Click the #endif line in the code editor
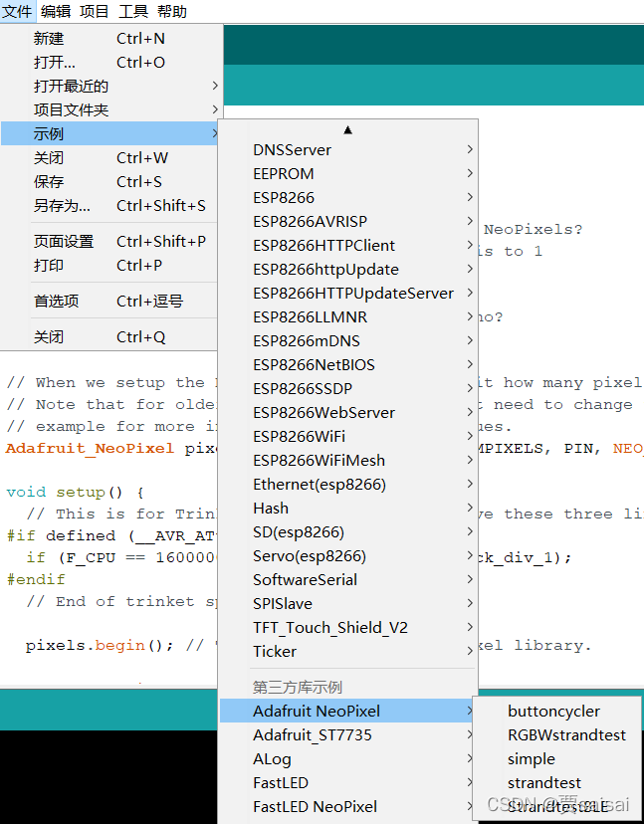This screenshot has width=644, height=824. [36, 579]
